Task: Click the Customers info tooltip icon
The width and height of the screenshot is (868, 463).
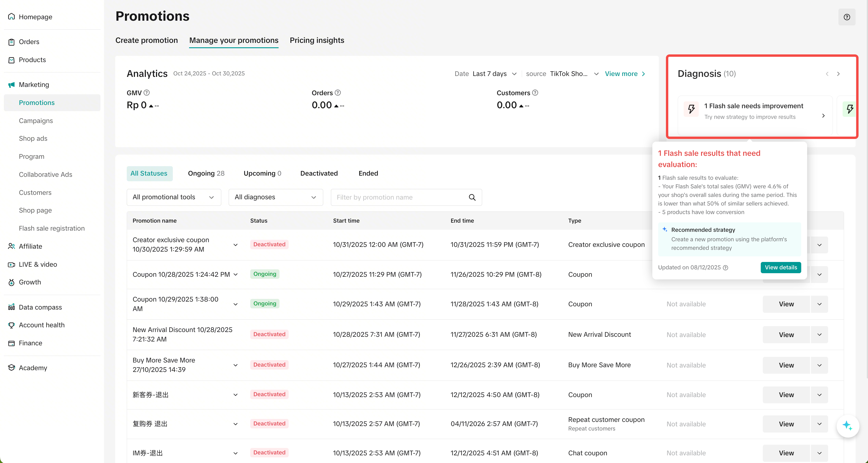Action: 535,93
